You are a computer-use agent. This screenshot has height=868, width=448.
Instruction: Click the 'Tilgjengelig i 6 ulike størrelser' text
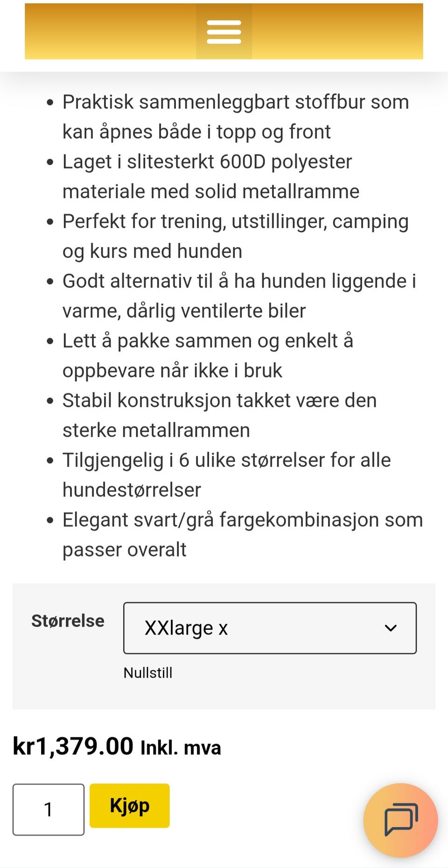coord(226,460)
